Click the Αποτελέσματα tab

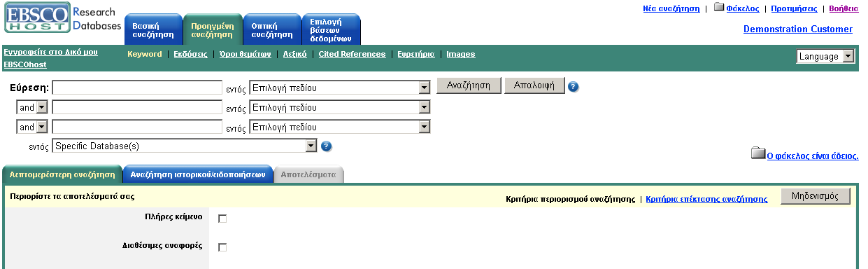coord(309,175)
